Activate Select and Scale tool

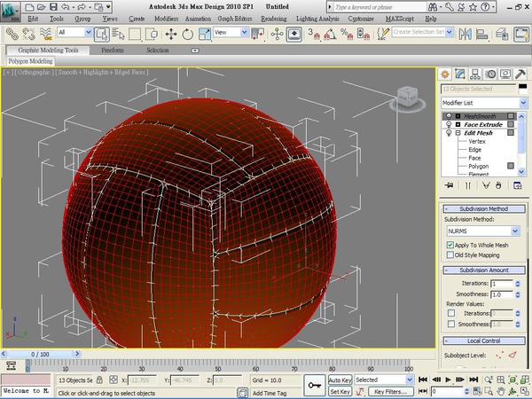(205, 34)
